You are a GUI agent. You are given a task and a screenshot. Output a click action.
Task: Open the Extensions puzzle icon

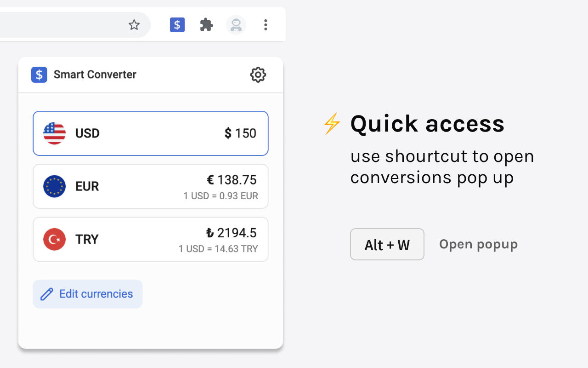point(207,25)
